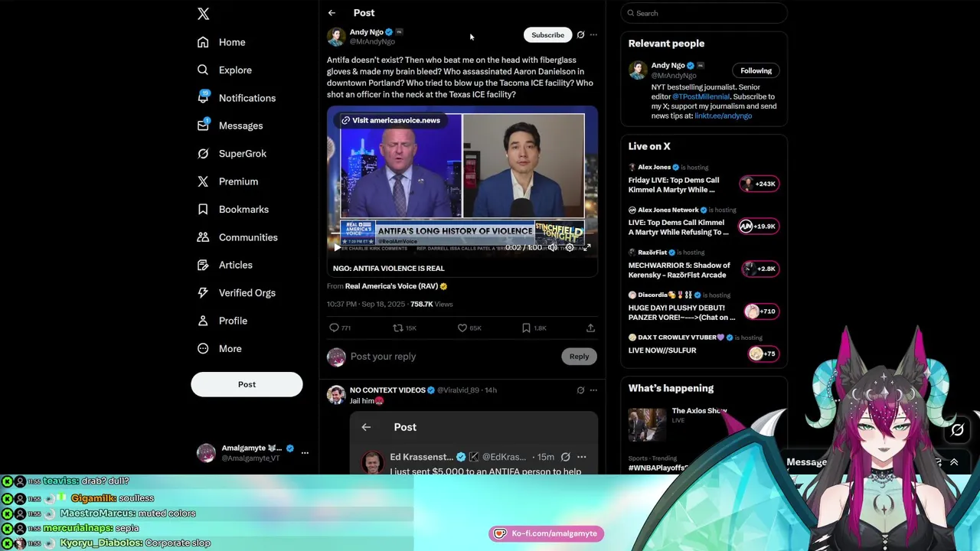Open the video settings gear

point(569,247)
